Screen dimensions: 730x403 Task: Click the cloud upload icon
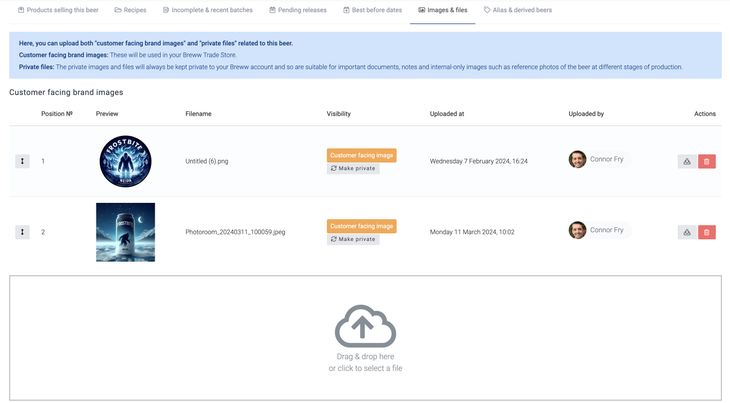pyautogui.click(x=365, y=326)
